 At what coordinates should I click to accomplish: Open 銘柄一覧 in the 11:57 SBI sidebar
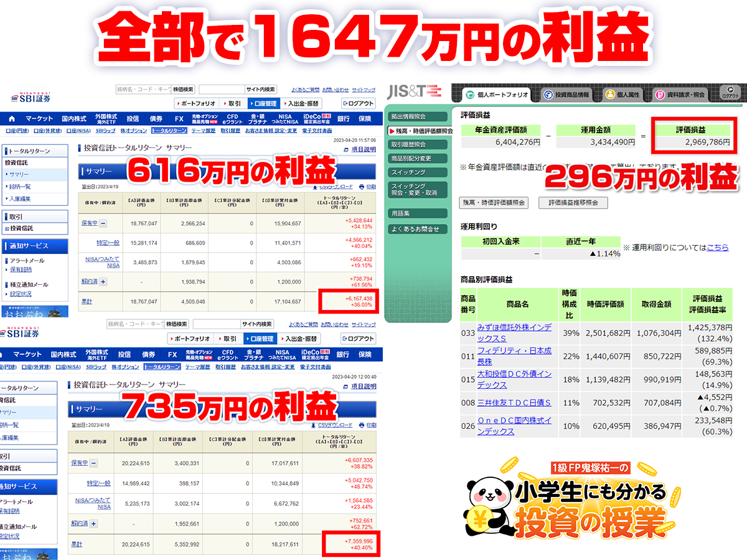(x=21, y=187)
